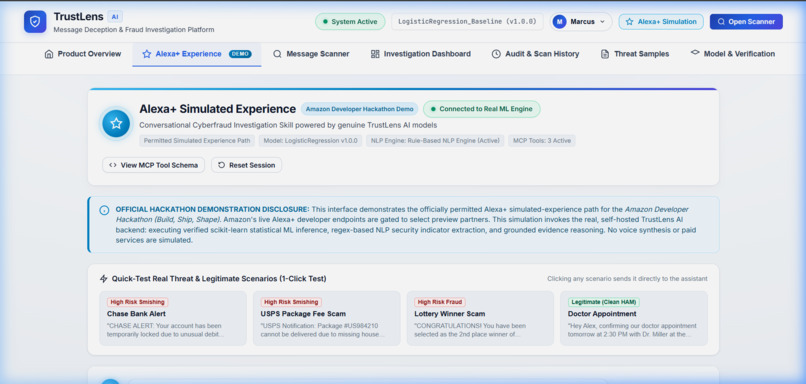Click the layers icon beside Model & Verification
Image resolution: width=806 pixels, height=384 pixels.
pos(695,53)
